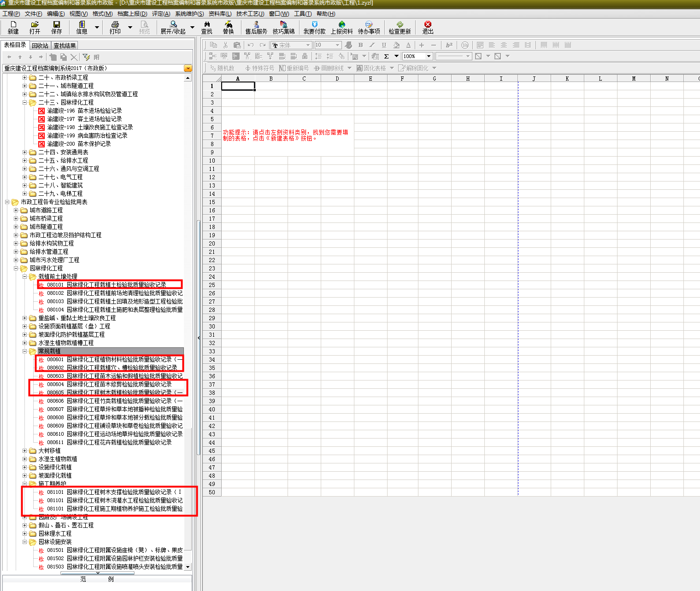
Task: Open the 系统维护(S) menu
Action: (189, 14)
